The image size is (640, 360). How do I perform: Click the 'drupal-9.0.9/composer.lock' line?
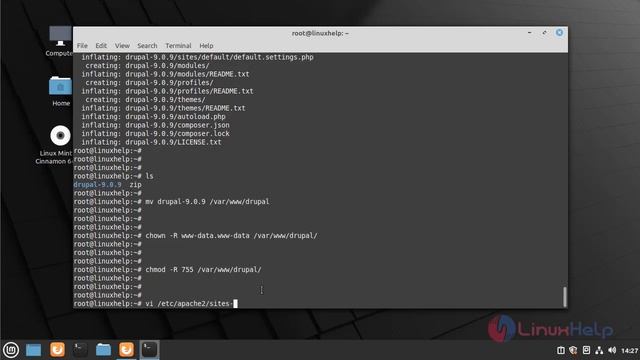click(156, 133)
